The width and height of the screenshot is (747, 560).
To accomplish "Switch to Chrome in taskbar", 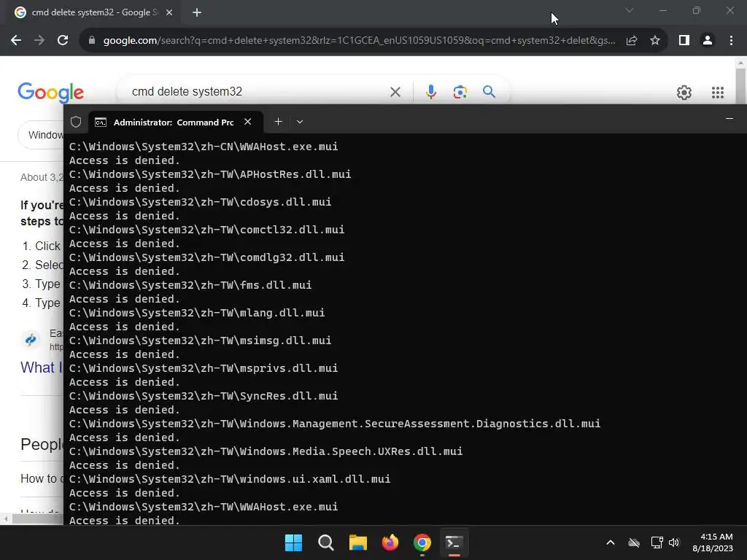I will (x=422, y=542).
